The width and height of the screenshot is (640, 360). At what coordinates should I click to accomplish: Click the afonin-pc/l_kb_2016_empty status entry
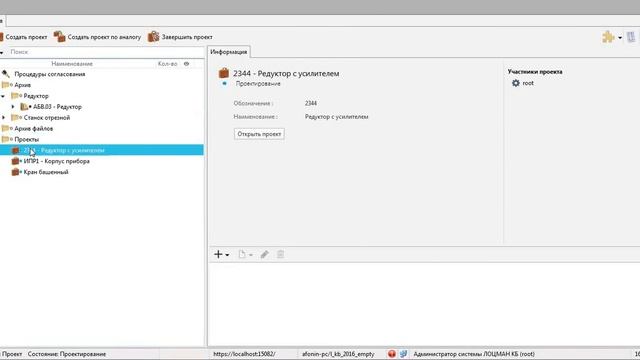pyautogui.click(x=338, y=354)
